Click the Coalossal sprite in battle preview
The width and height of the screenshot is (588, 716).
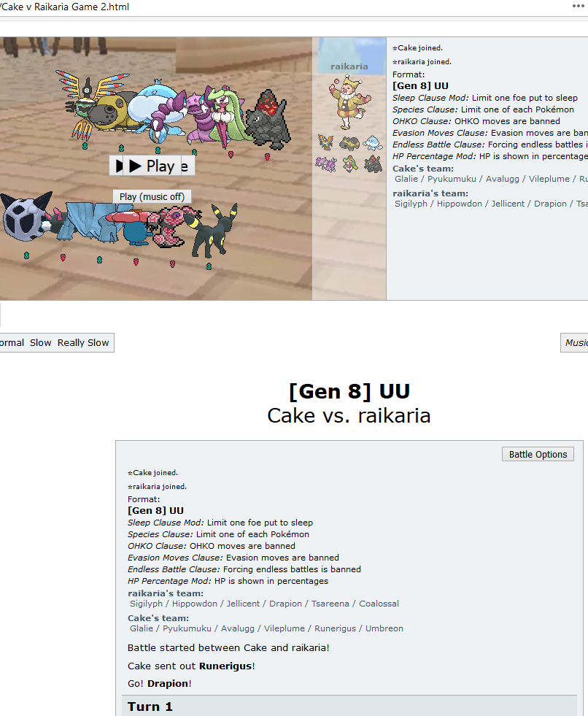coord(268,120)
